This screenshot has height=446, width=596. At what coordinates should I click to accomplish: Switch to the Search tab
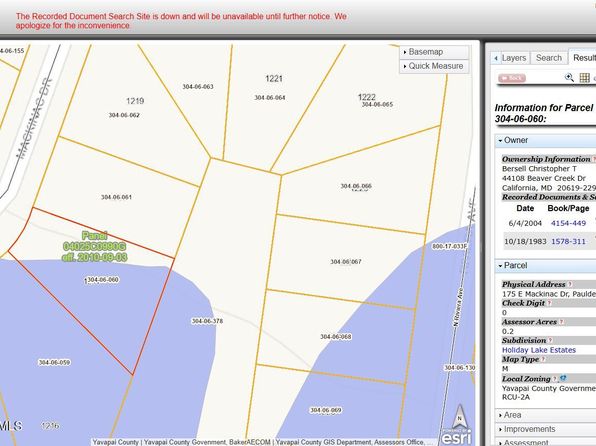click(x=548, y=58)
